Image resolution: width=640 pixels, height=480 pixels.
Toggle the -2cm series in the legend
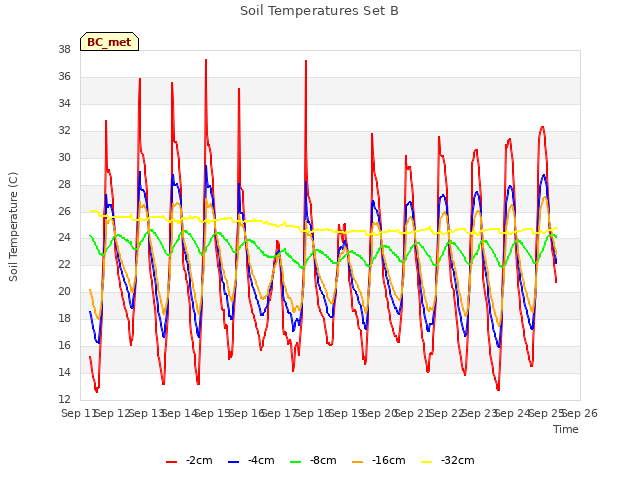[x=189, y=461]
